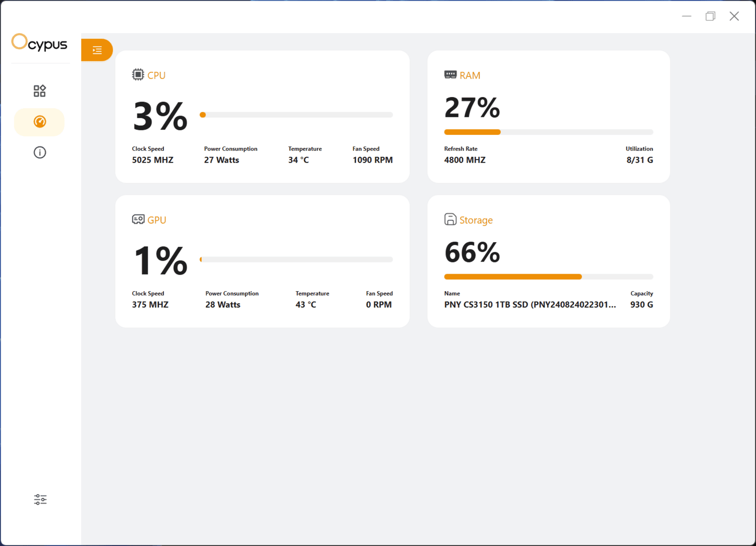Open the info page in sidebar

tap(40, 152)
